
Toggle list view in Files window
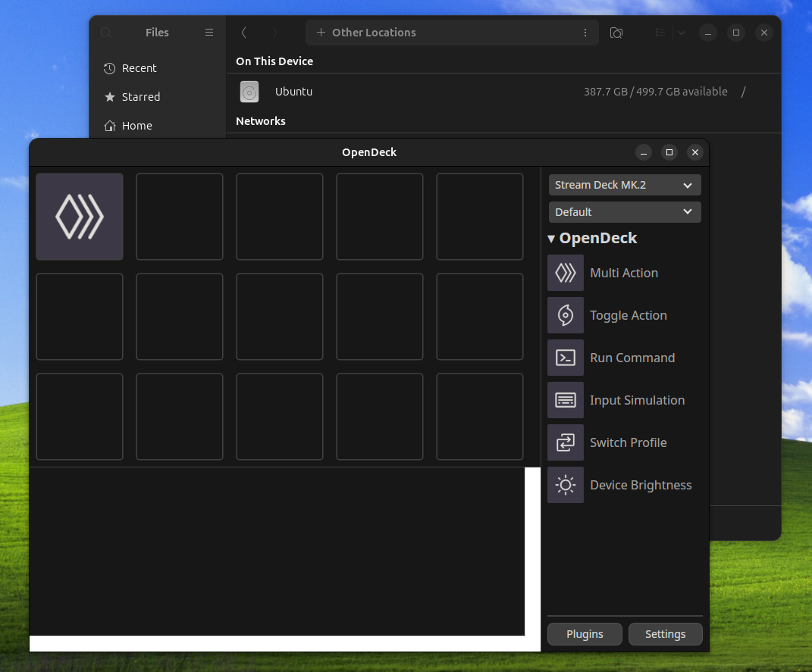click(x=660, y=33)
